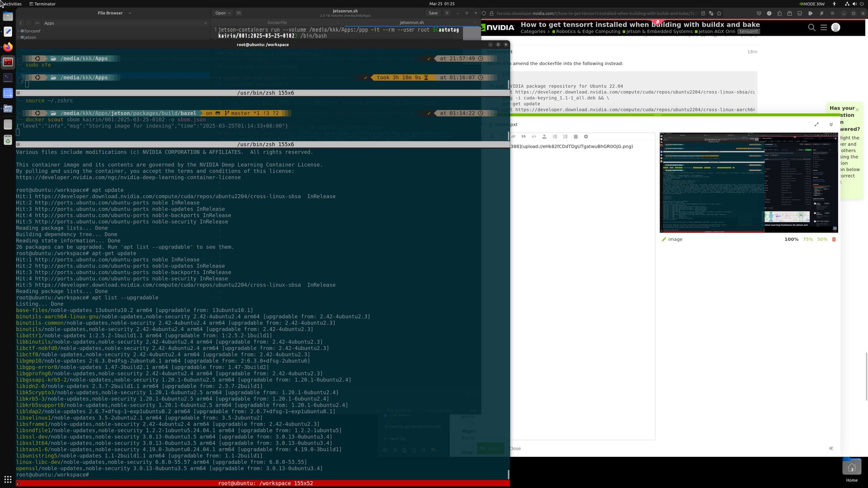
Task: Open composer options gear menu
Action: (586, 136)
